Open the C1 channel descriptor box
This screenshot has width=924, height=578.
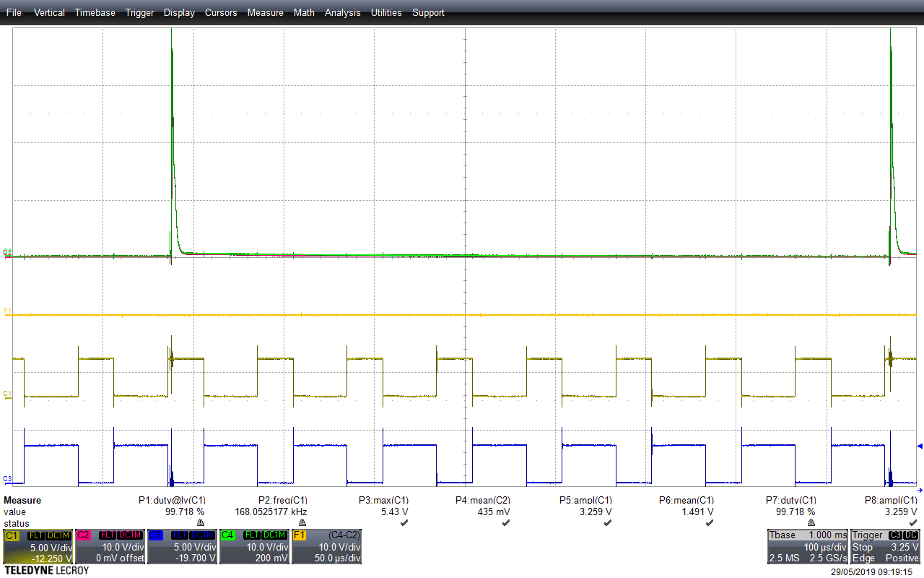[x=38, y=546]
